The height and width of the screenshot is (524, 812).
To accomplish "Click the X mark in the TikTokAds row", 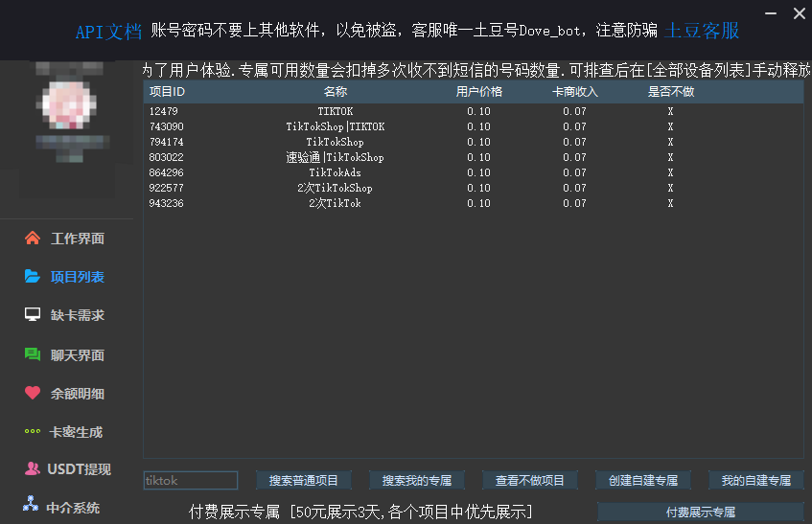I will [x=671, y=172].
